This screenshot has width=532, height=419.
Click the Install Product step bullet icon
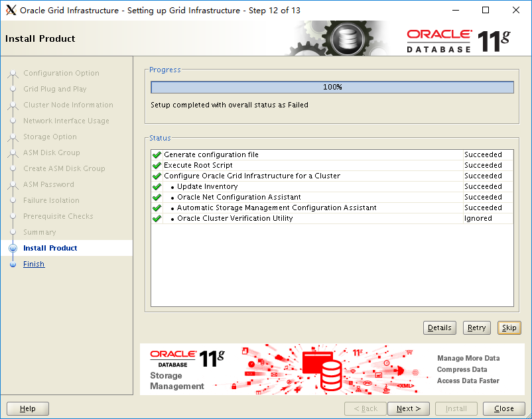pos(13,248)
